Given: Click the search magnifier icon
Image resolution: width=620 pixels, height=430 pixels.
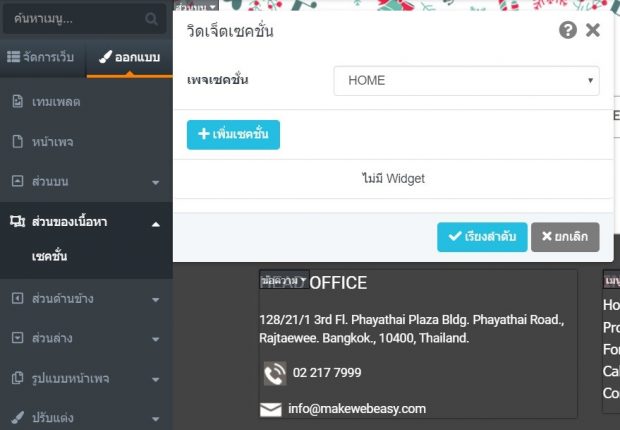Looking at the screenshot, I should [x=151, y=19].
